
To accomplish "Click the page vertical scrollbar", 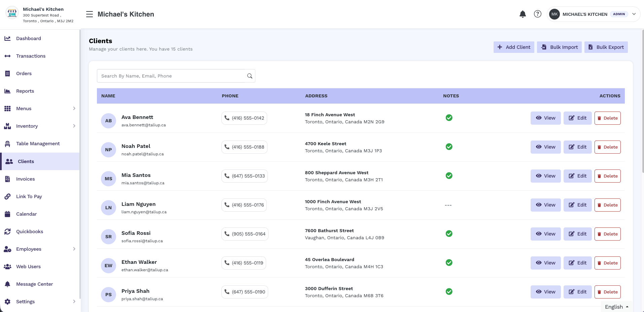I will point(643,101).
